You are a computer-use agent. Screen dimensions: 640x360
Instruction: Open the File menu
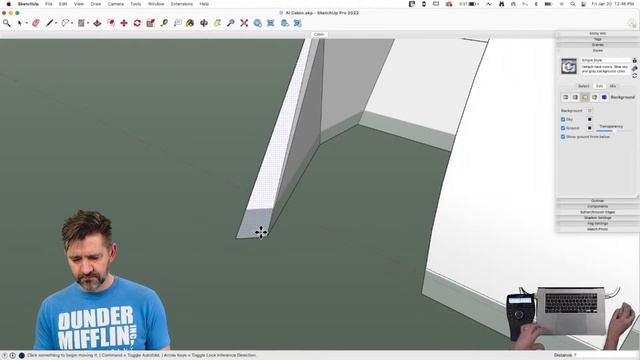tap(49, 4)
